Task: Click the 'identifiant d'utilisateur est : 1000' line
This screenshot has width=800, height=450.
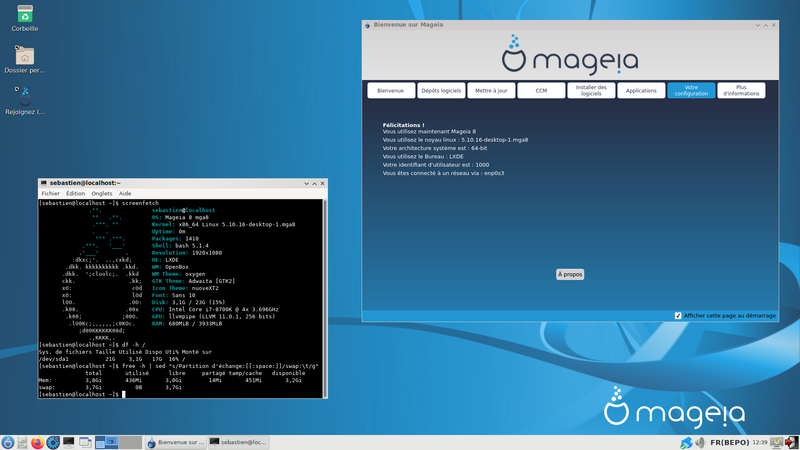Action: [436, 165]
